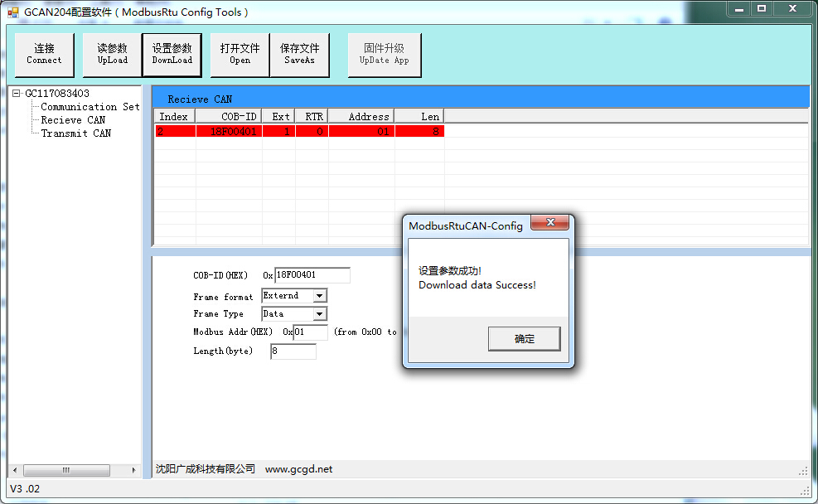Screen dimensions: 818x504
Task: Collapse the GC117083403 tree node
Action: [x=18, y=93]
